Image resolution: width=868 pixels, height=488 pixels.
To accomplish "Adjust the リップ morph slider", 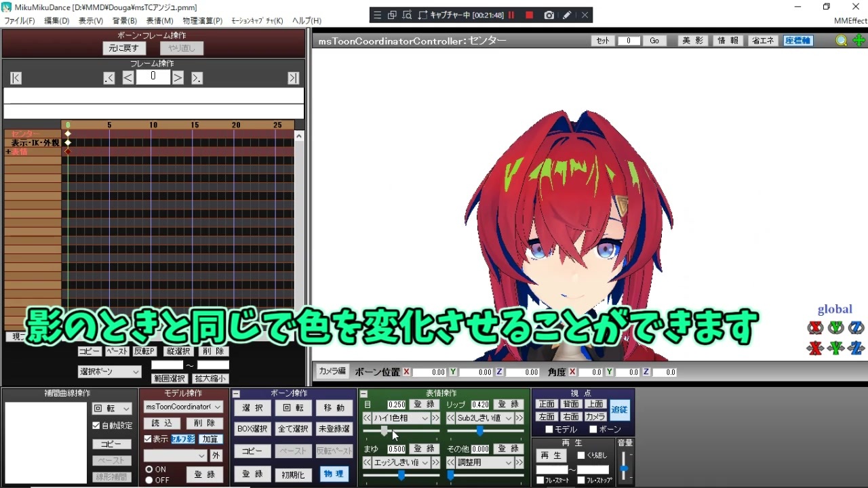I will tap(479, 431).
